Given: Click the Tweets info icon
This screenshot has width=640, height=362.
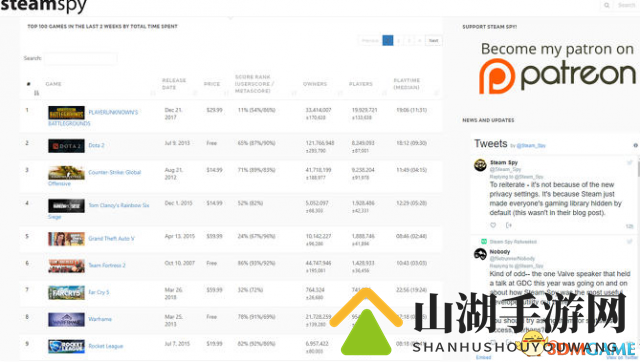Looking at the screenshot, I should click(x=635, y=145).
